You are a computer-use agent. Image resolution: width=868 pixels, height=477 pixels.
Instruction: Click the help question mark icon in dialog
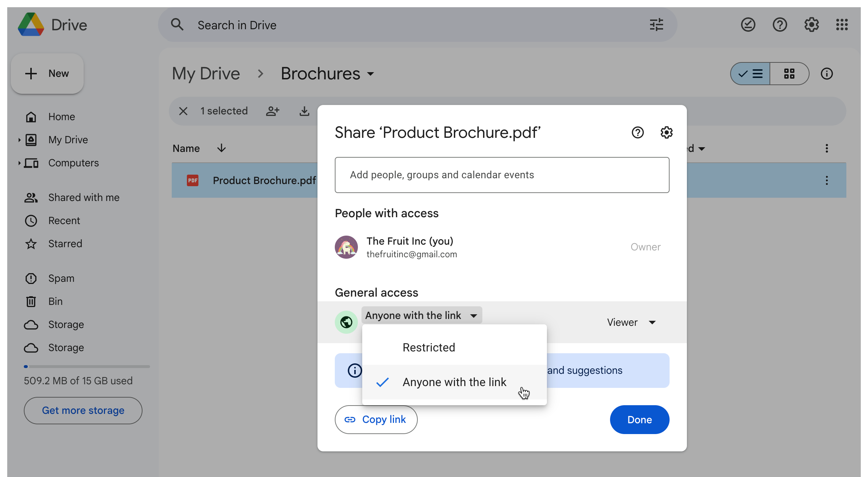[x=638, y=132]
